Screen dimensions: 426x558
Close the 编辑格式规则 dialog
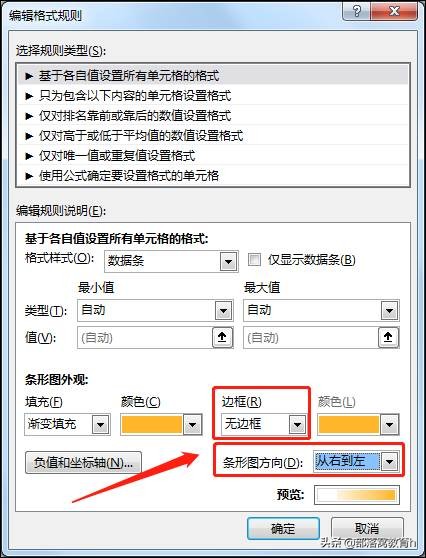pyautogui.click(x=394, y=11)
